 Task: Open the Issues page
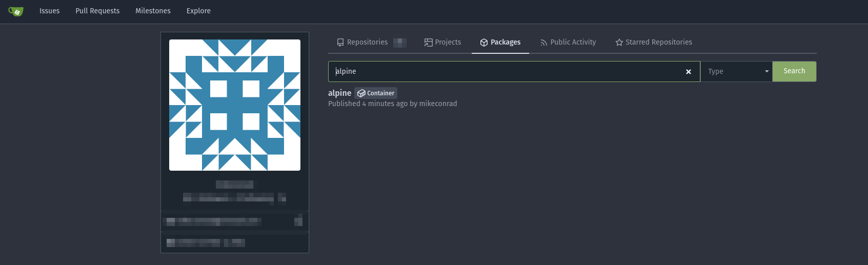tap(49, 11)
